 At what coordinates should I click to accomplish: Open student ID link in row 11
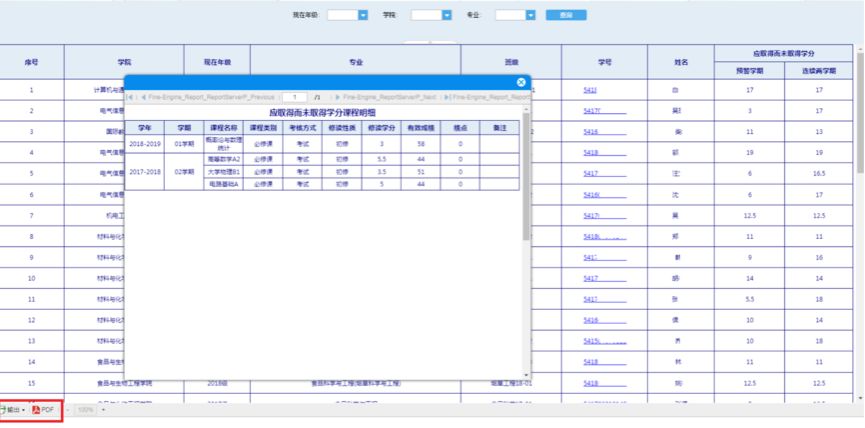click(x=604, y=299)
